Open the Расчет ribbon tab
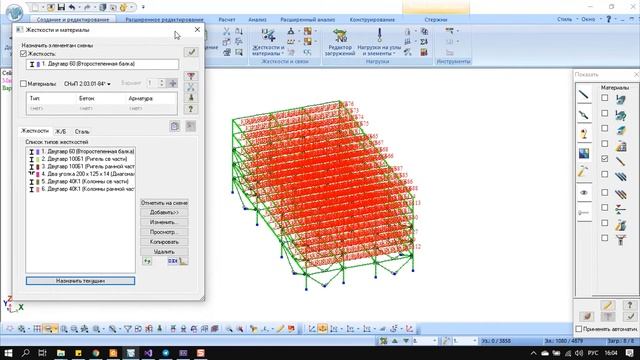The height and width of the screenshot is (360, 640). coord(227,20)
